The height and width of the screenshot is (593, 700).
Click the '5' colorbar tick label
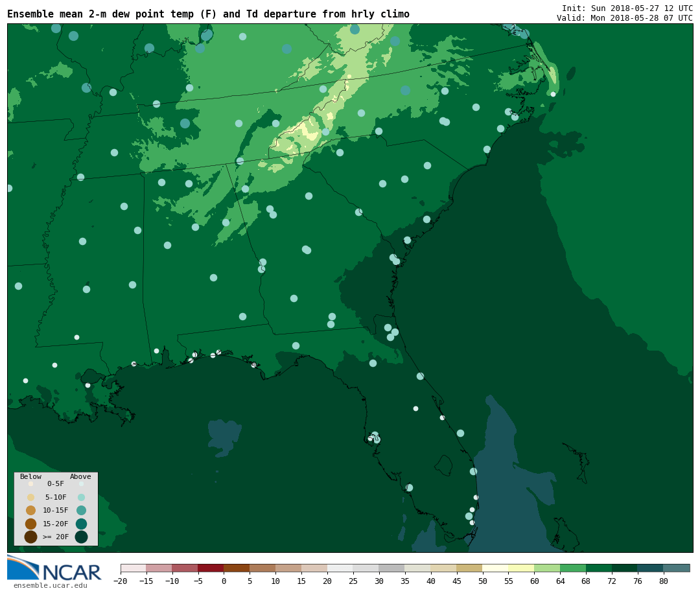point(250,581)
